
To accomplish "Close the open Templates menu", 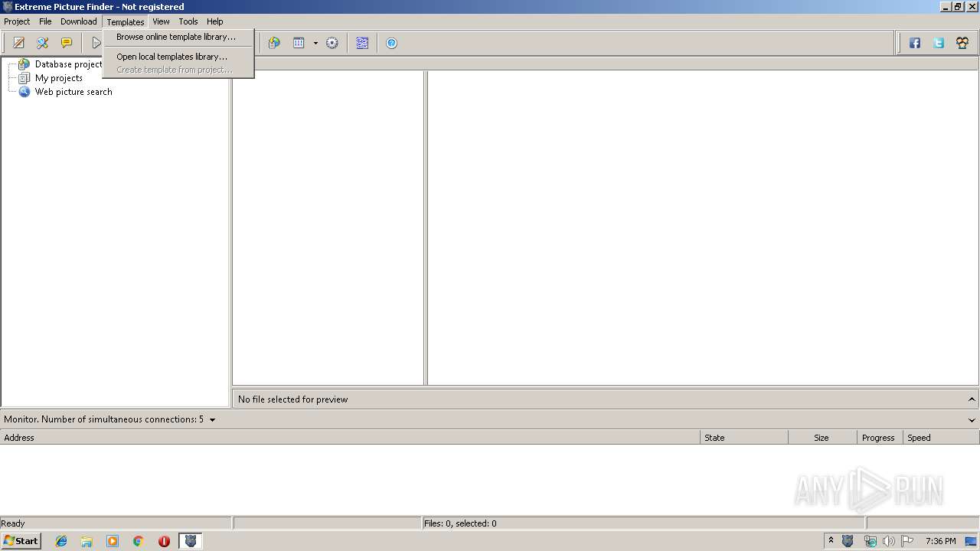I will coord(126,21).
